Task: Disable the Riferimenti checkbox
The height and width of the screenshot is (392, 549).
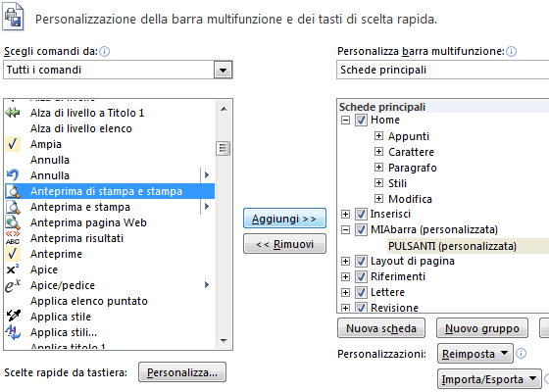Action: [x=361, y=276]
